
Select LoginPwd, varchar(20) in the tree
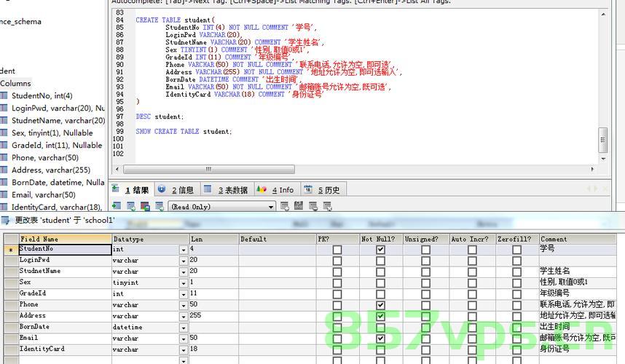58,108
